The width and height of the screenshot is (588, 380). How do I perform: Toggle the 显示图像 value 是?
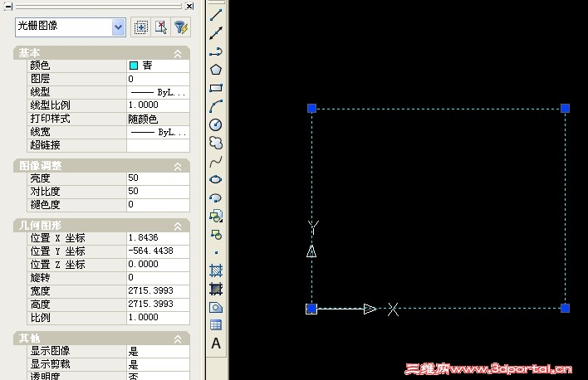tap(158, 351)
